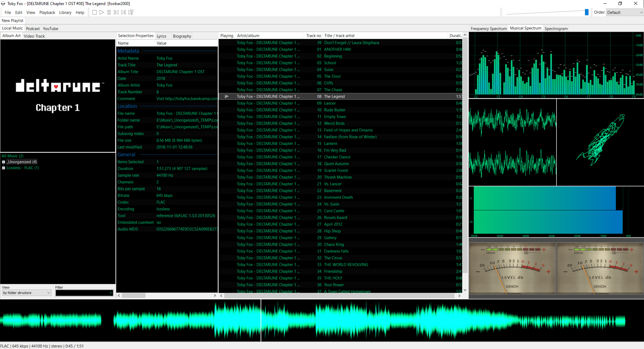Click the foobar2000 icon in the title bar
The image size is (644, 349).
pos(3,4)
